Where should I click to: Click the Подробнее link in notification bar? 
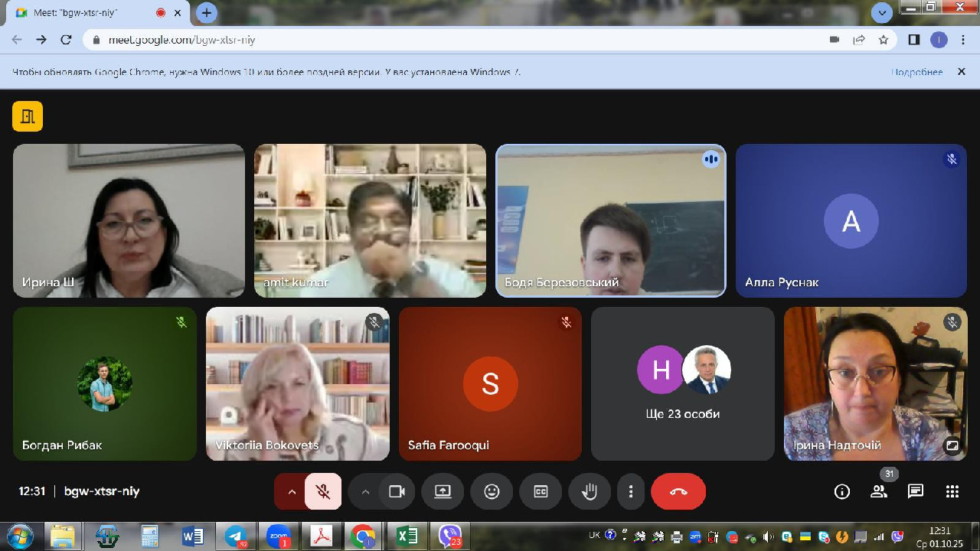pos(916,72)
